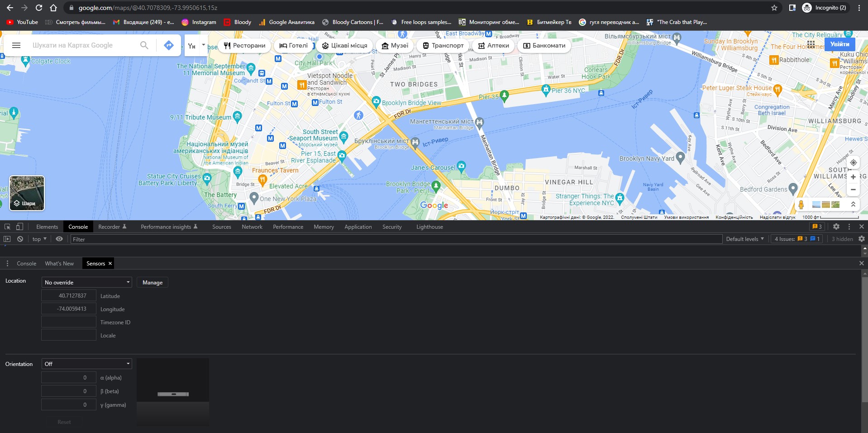
Task: Reload the page in Chrome
Action: click(x=39, y=8)
